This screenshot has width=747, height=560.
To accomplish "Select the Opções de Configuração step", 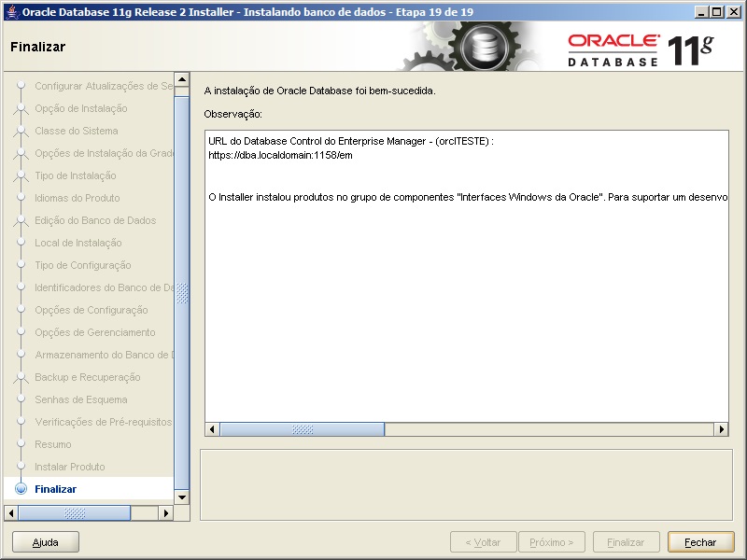I will (91, 310).
